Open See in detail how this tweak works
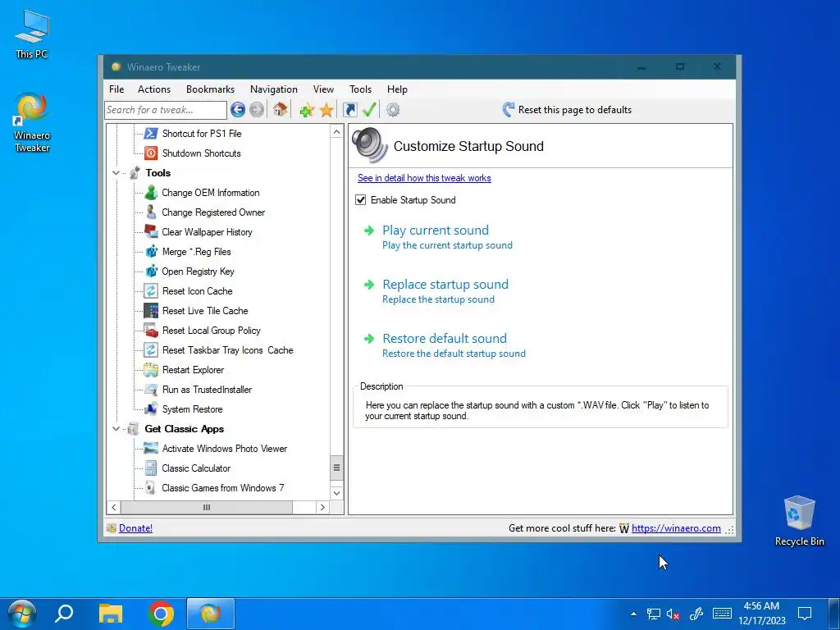The height and width of the screenshot is (630, 840). point(424,178)
